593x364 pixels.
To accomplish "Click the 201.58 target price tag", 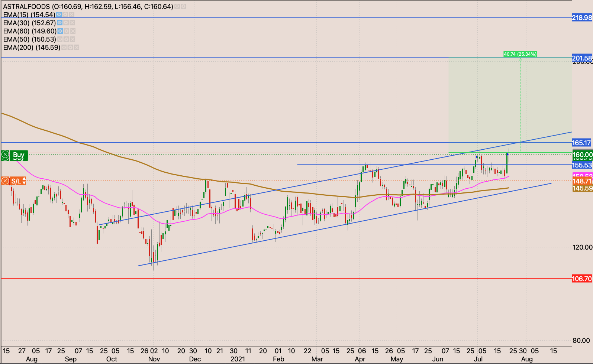I will (581, 58).
